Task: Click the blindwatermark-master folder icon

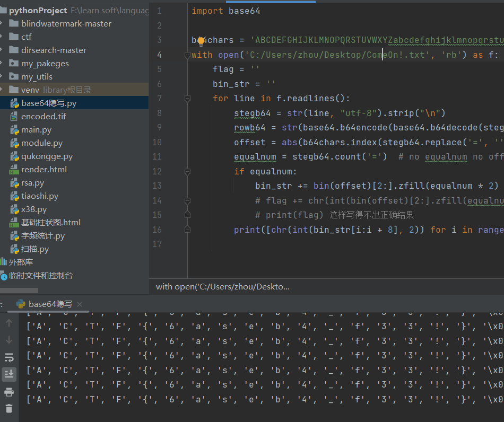Action: (x=13, y=23)
